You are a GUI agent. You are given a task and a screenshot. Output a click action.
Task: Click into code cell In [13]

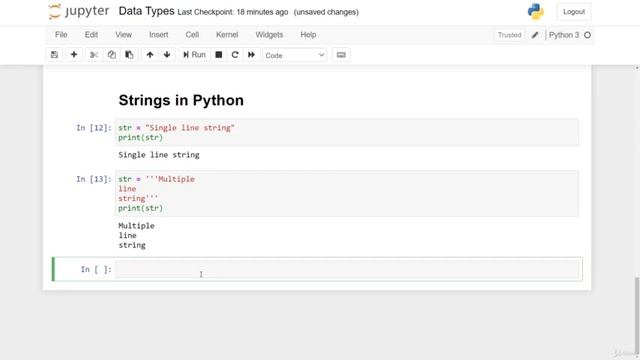(347, 193)
